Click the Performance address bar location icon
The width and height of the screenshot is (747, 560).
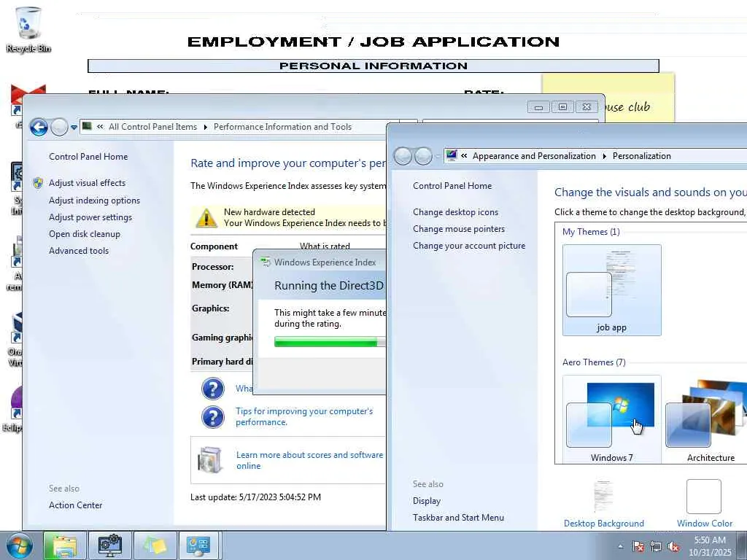[88, 126]
